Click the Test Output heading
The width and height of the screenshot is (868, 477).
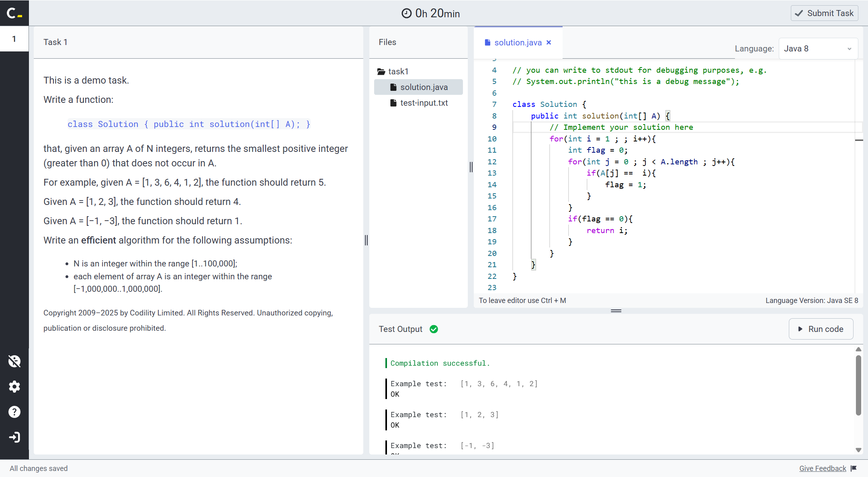(x=401, y=329)
